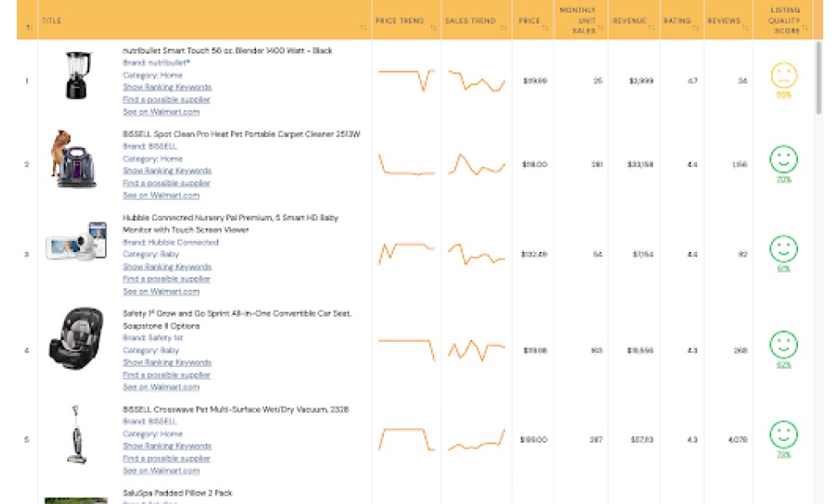Click the Revenue column sort arrows
The image size is (840, 504).
coord(652,28)
